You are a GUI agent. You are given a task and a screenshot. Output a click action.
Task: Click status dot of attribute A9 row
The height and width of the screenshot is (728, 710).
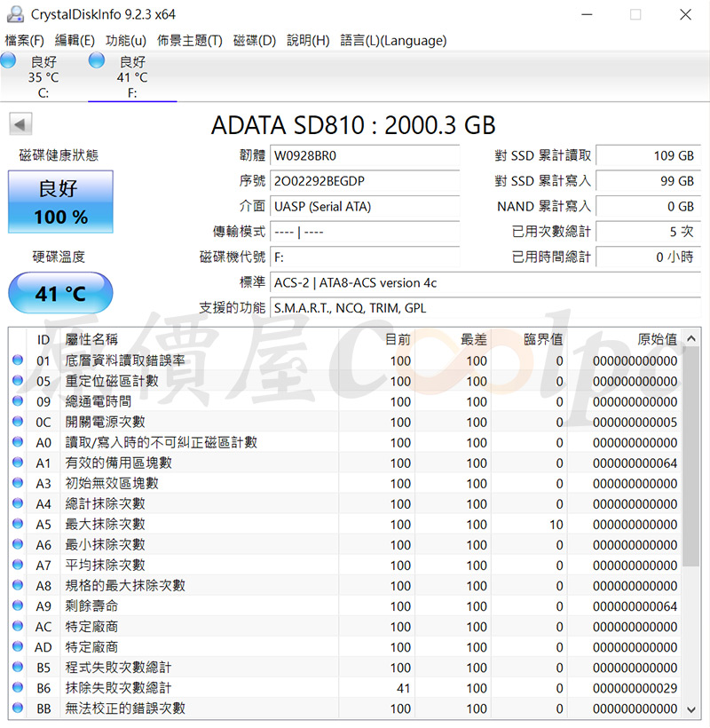point(18,605)
